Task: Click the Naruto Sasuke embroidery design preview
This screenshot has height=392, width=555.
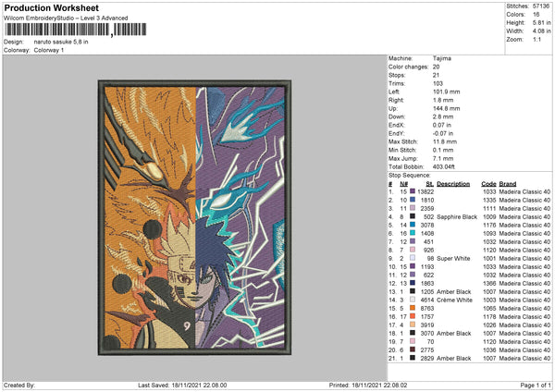Action: tap(194, 217)
